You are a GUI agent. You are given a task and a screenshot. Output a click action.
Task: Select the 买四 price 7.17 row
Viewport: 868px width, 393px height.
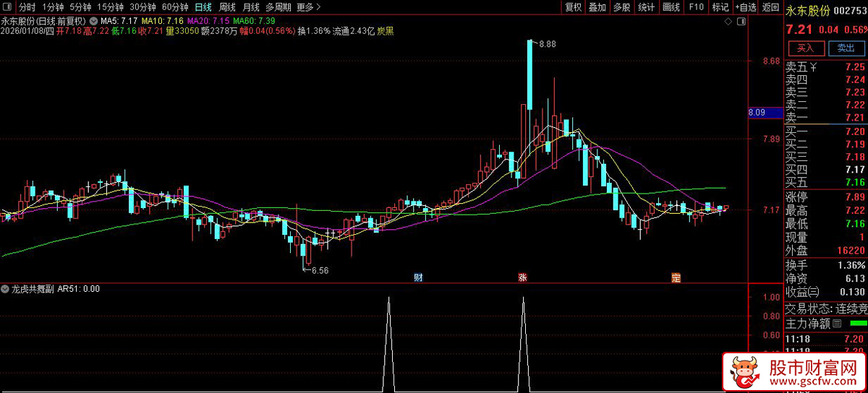pyautogui.click(x=826, y=170)
